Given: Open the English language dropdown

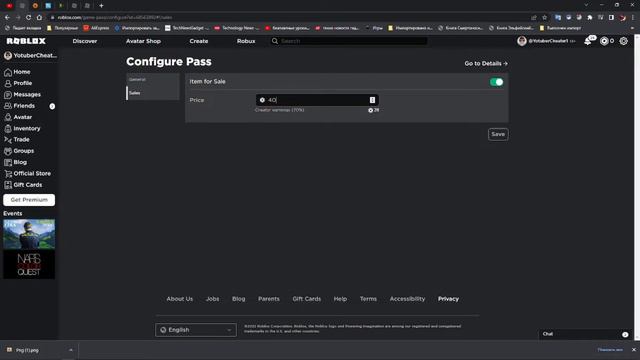Looking at the screenshot, I should [x=196, y=330].
